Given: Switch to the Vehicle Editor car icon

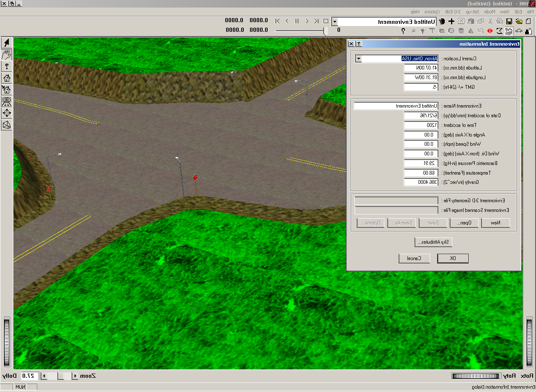Looking at the screenshot, I should click(x=519, y=31).
